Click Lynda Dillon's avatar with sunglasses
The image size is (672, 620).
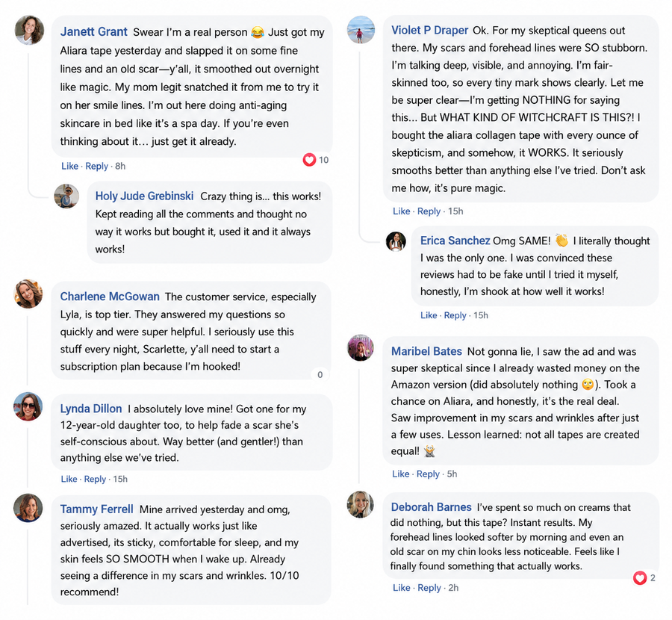(x=28, y=406)
